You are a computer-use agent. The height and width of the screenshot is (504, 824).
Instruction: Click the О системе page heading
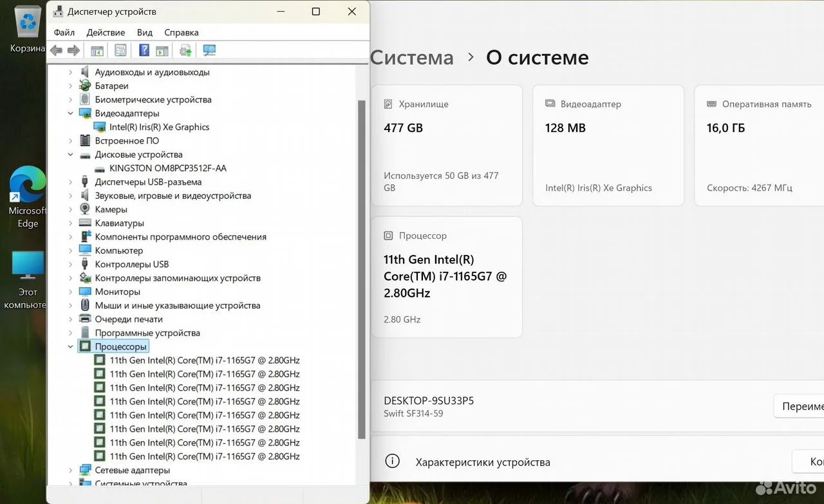538,57
